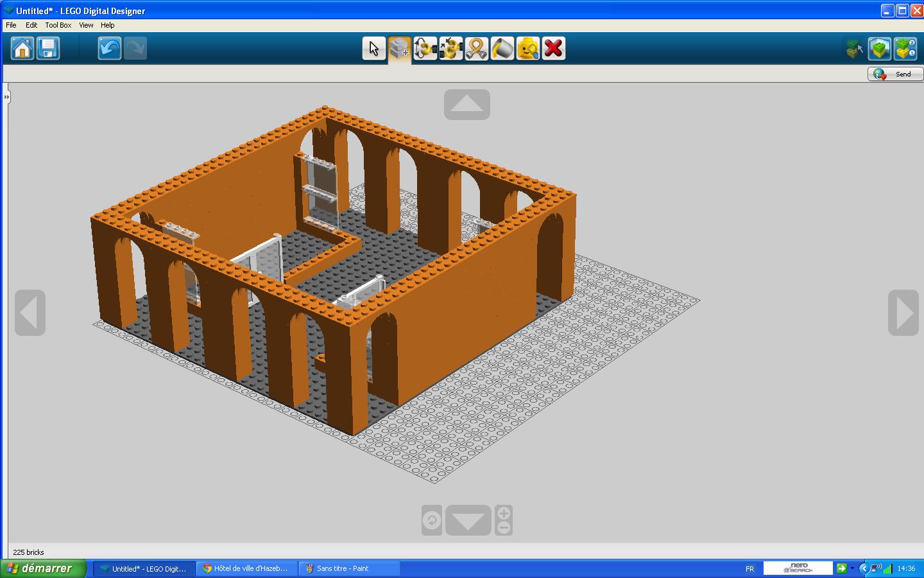Choose the Selection arrow tool
The width and height of the screenshot is (924, 578).
373,49
